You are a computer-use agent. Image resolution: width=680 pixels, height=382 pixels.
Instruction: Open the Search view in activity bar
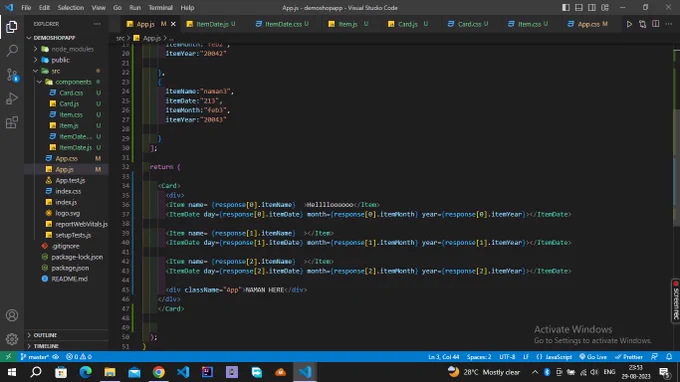click(x=12, y=51)
